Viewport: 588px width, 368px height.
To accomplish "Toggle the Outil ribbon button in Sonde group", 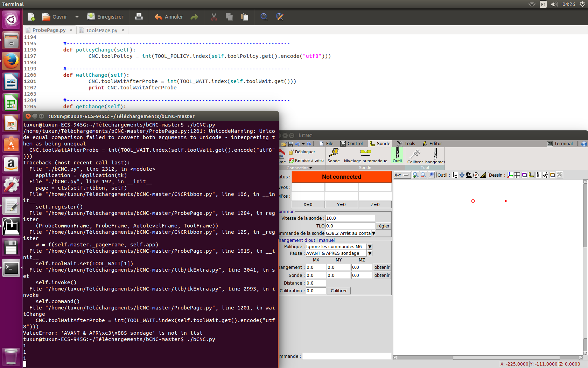I will (x=397, y=155).
